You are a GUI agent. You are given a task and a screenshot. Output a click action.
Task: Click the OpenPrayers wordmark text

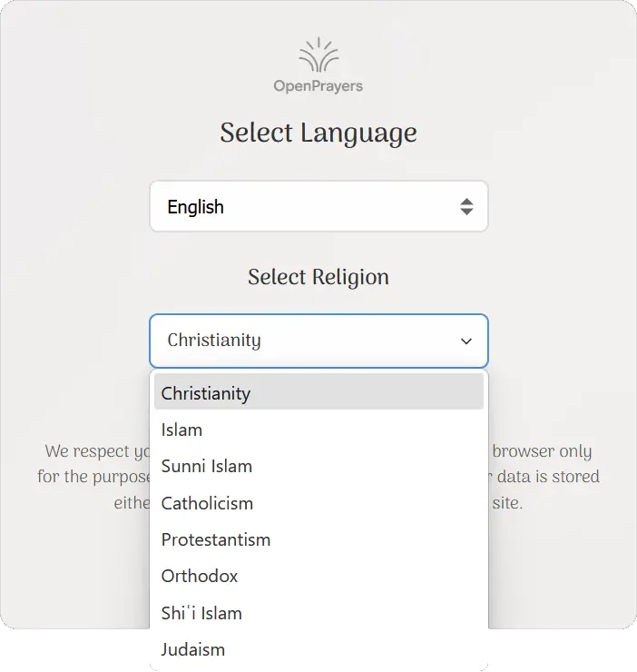(x=318, y=86)
